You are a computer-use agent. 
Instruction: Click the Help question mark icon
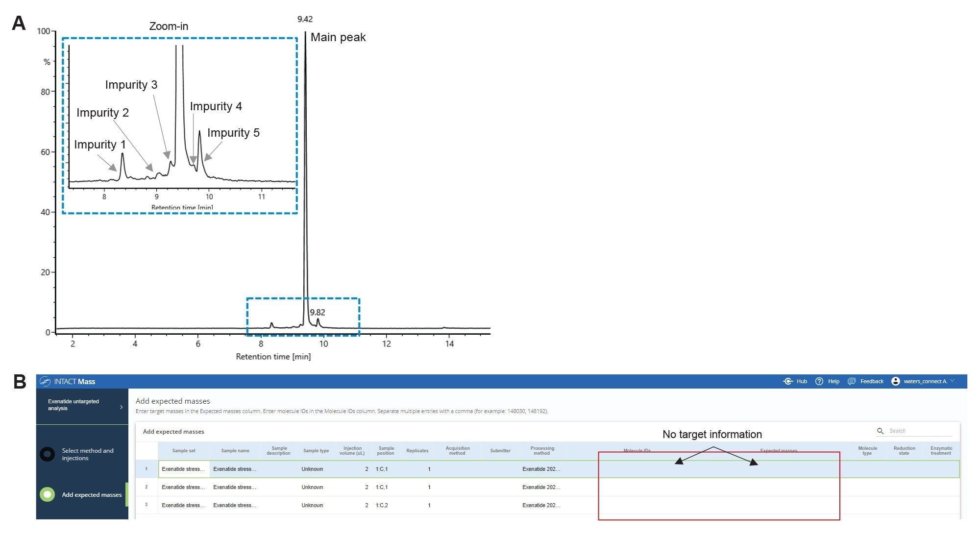[x=819, y=381]
